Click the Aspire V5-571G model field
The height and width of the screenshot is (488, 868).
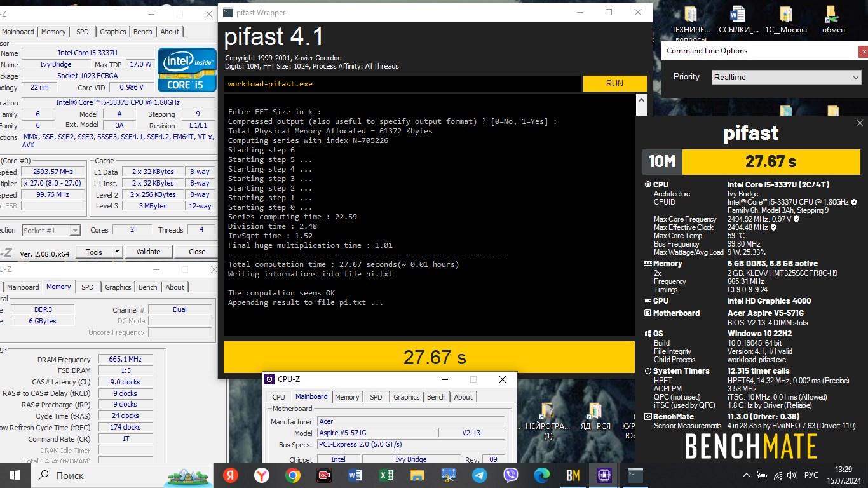[x=377, y=433]
